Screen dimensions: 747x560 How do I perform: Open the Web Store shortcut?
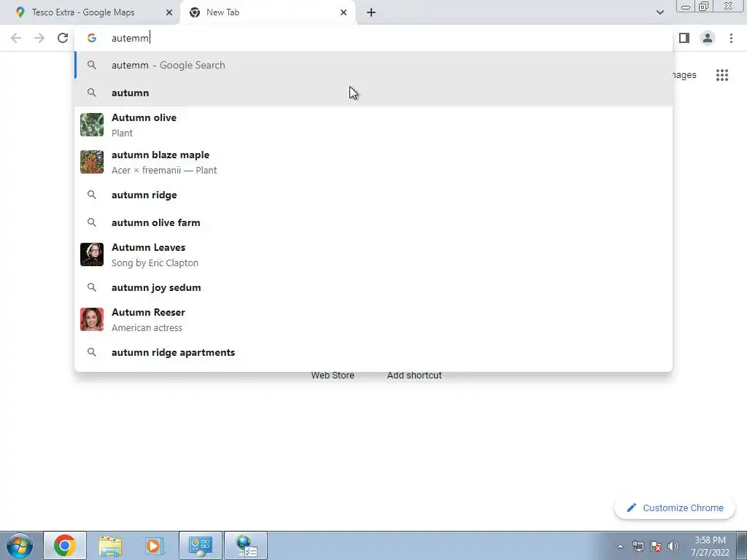pyautogui.click(x=333, y=376)
